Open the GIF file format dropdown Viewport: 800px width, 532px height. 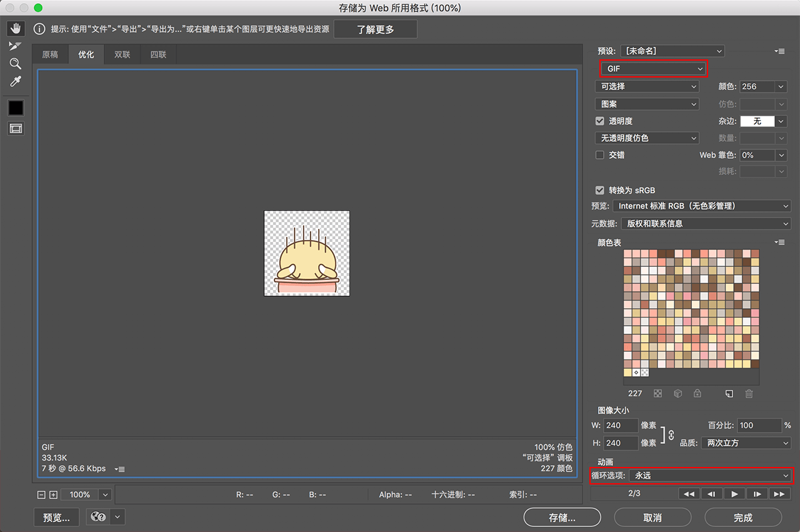[x=654, y=69]
